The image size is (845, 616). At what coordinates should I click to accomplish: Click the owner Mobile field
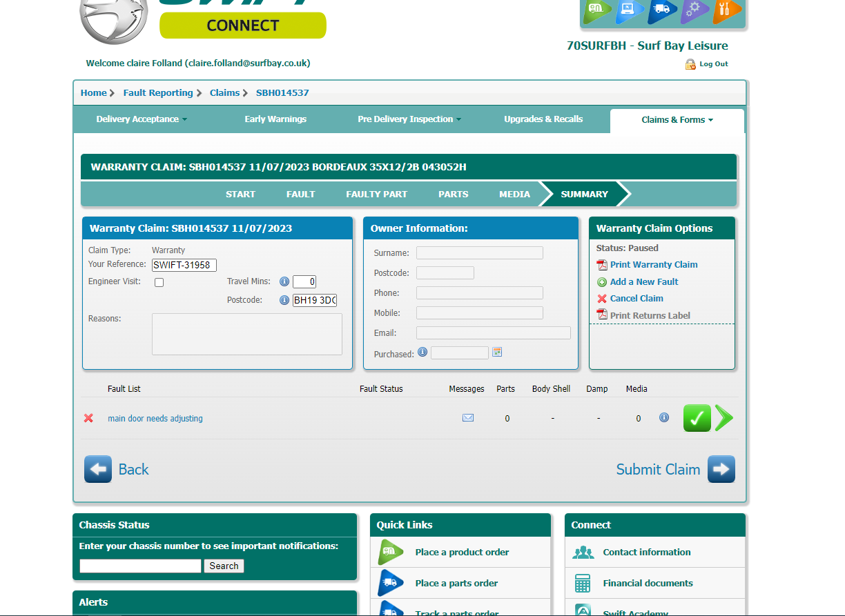480,313
